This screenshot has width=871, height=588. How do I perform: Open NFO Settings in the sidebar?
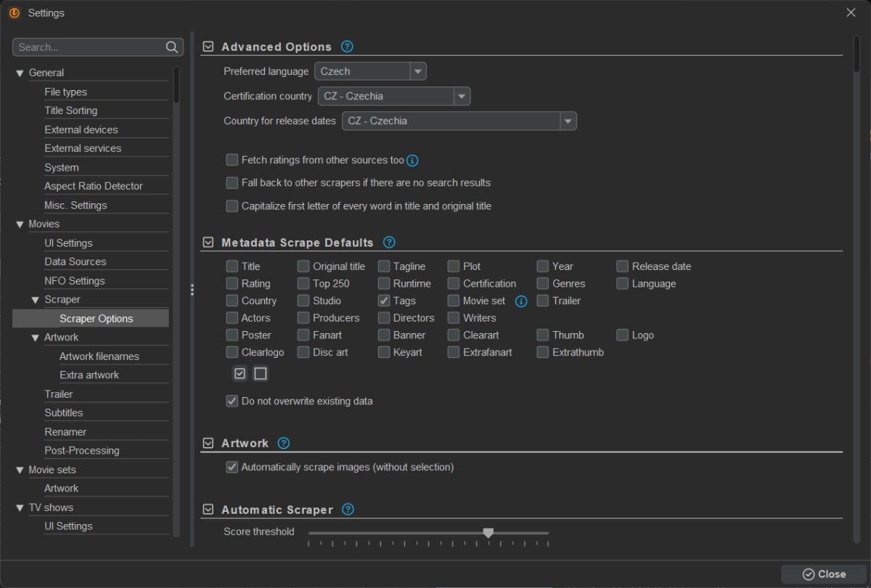pos(75,281)
